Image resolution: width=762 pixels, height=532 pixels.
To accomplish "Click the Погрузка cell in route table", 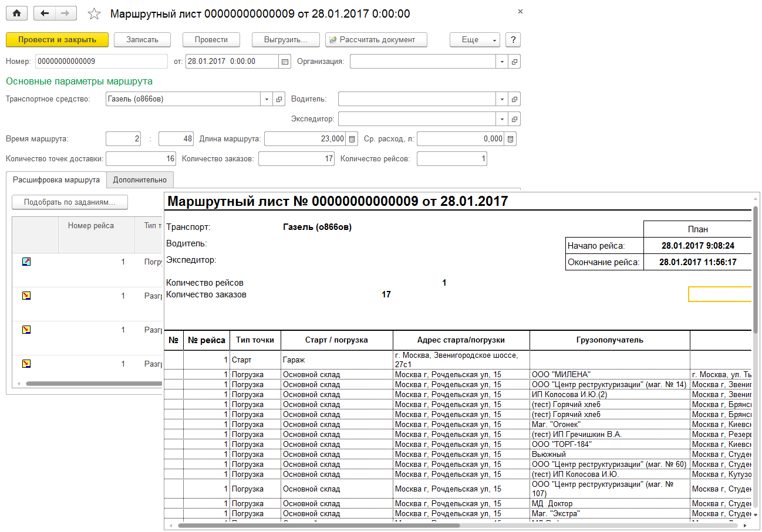I will (x=153, y=262).
